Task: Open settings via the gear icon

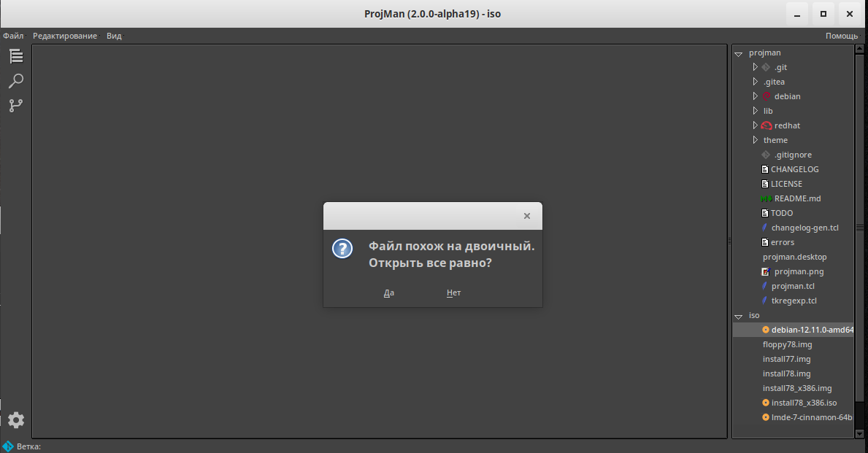Action: [x=15, y=420]
